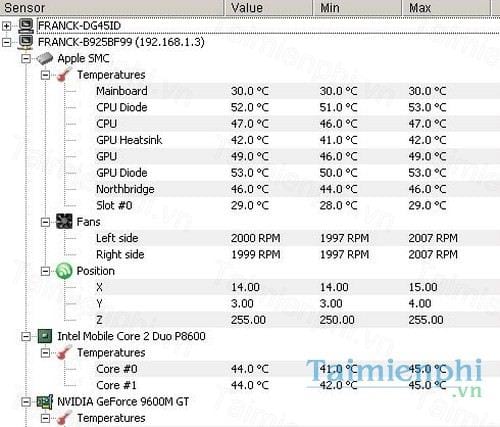This screenshot has width=500, height=427.
Task: Select Intel Mobile Core 2 Duo P8600 label
Action: [131, 336]
